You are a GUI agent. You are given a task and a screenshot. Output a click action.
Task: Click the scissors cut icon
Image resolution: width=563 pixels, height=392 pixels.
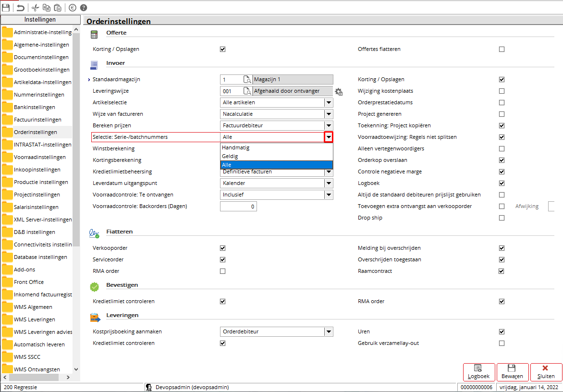coord(35,8)
